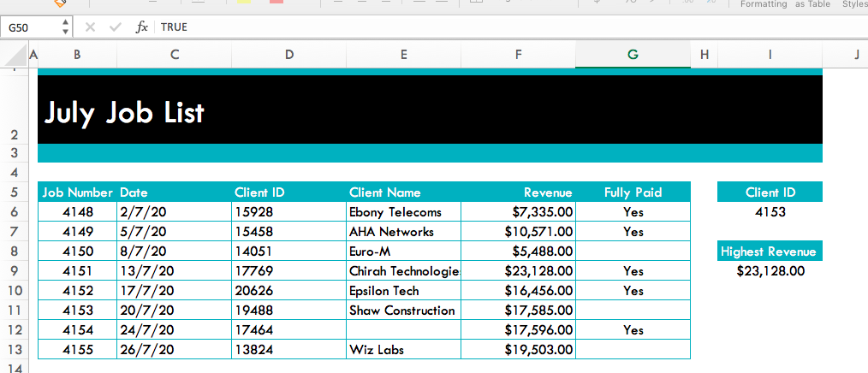Select job number 4155 cell

click(78, 350)
